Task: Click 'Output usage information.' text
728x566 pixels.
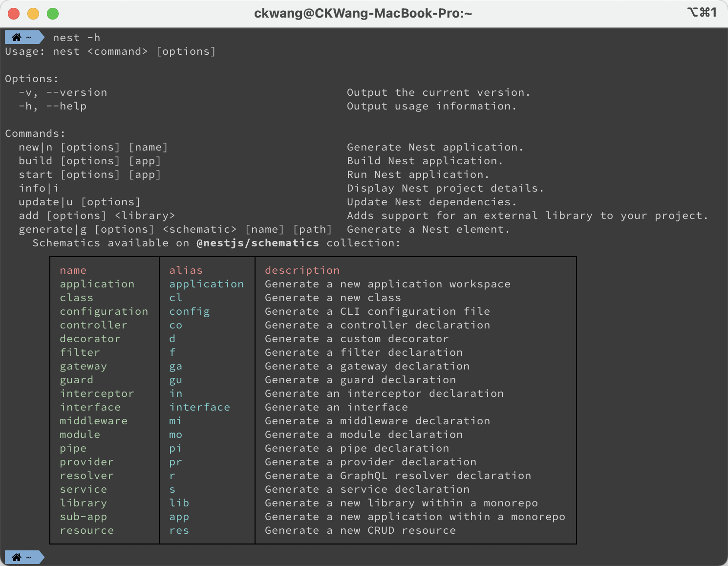Action: 432,106
